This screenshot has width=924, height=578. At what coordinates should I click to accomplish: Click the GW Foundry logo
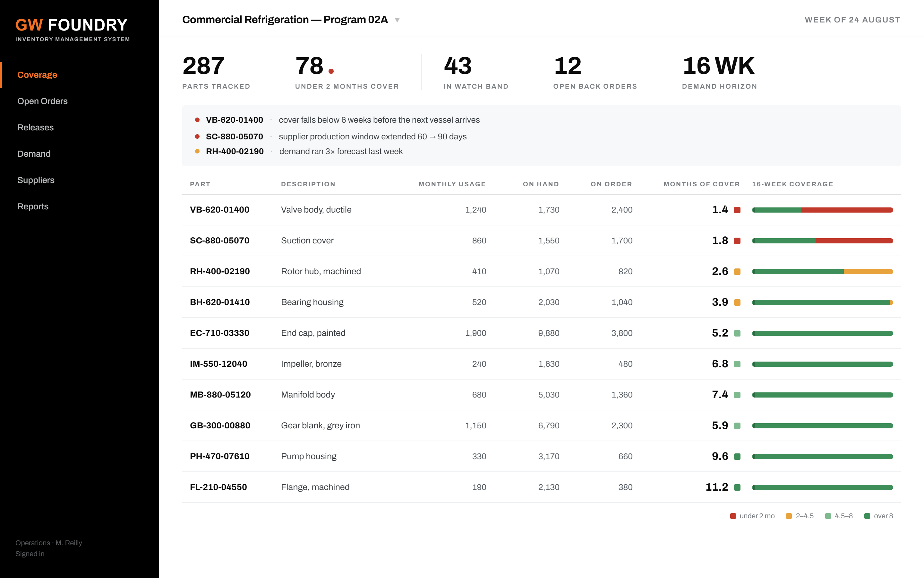[72, 25]
